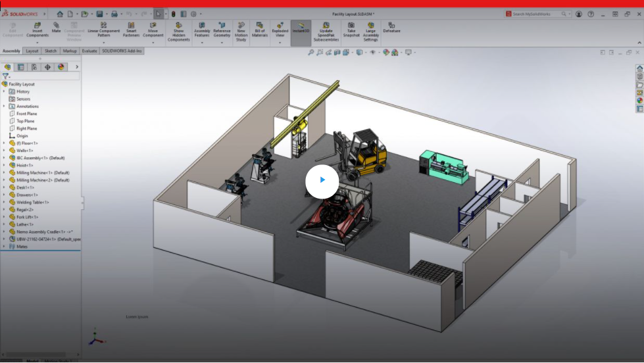Viewport: 644px width, 363px height.
Task: Click Take Snapshot in the ribbon
Action: click(351, 30)
